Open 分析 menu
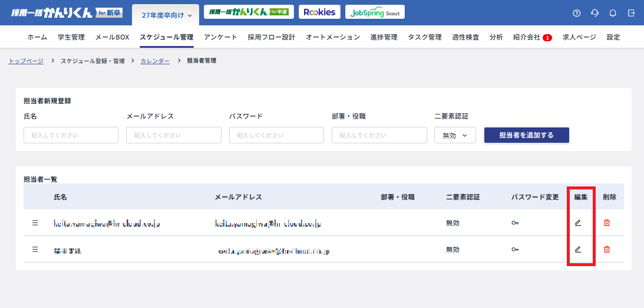Image resolution: width=644 pixels, height=308 pixels. coord(496,37)
